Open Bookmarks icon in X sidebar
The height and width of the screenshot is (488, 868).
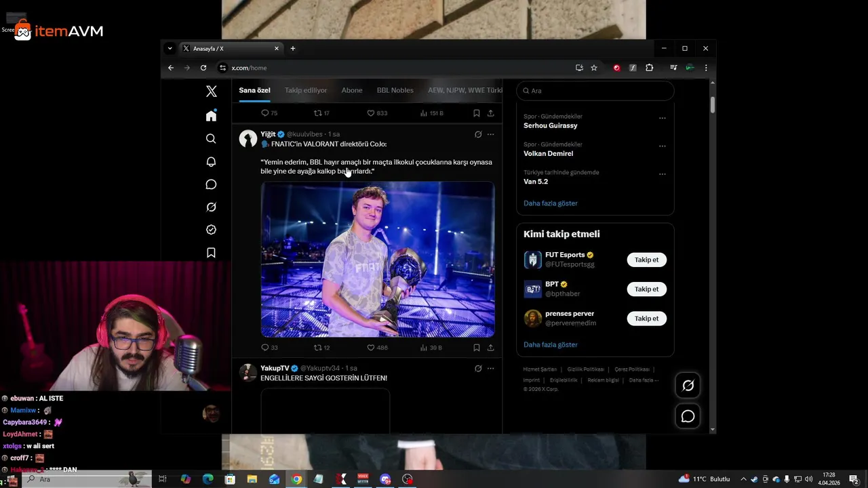211,253
